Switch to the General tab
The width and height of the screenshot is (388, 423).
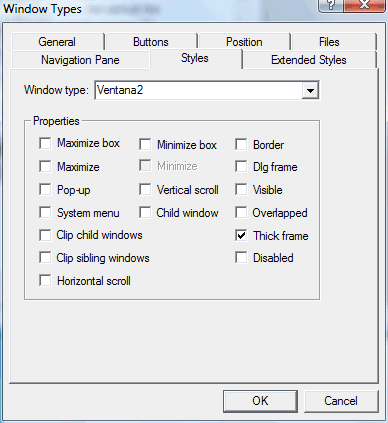57,42
